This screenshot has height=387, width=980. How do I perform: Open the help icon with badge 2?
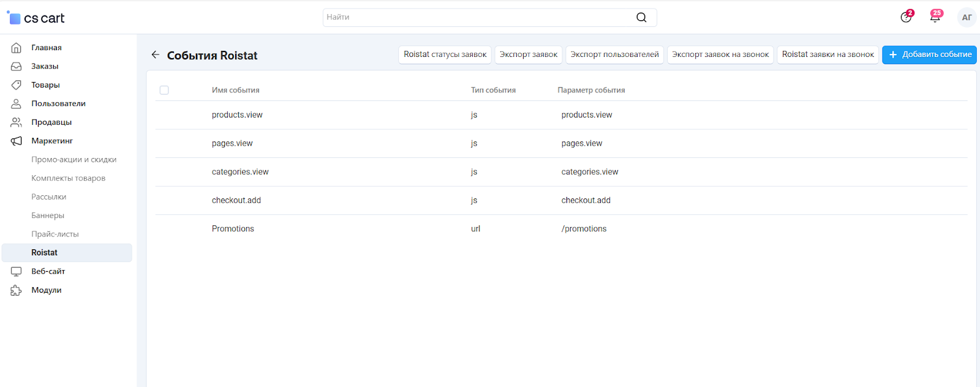tap(906, 17)
